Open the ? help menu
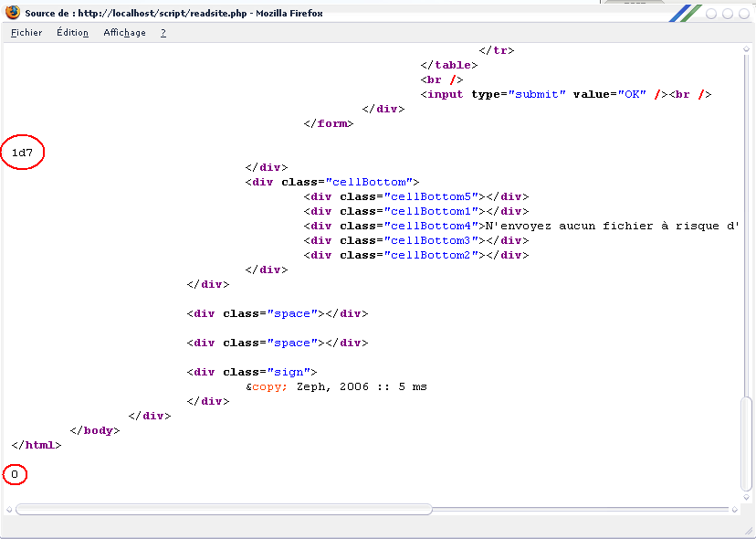Image resolution: width=756 pixels, height=539 pixels. 163,33
